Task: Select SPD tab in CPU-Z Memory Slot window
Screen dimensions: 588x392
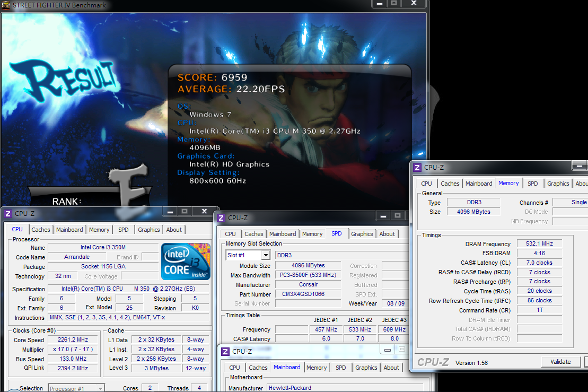Action: click(337, 233)
